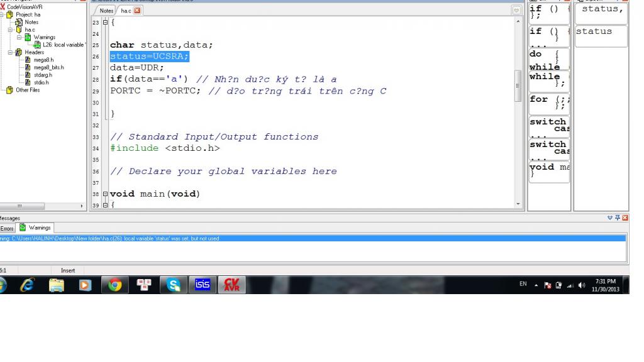Switch to the Notes editor tab
This screenshot has width=644, height=362.
(x=106, y=11)
